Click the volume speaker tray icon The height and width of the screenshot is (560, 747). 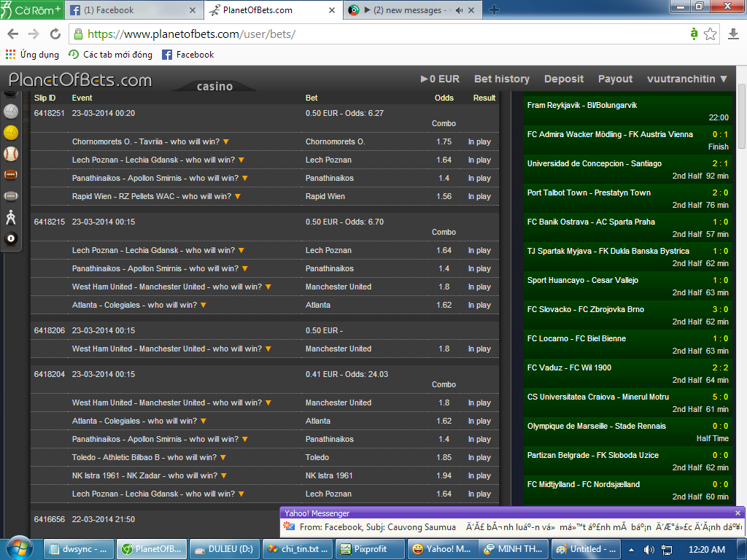pos(649,550)
